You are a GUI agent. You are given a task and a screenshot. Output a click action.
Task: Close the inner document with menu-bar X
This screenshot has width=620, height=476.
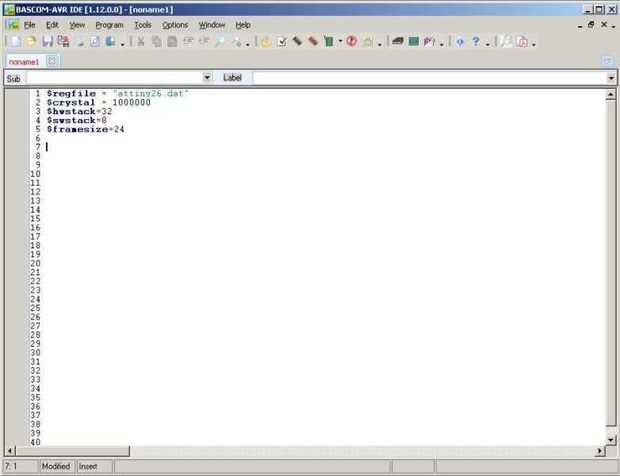click(604, 25)
